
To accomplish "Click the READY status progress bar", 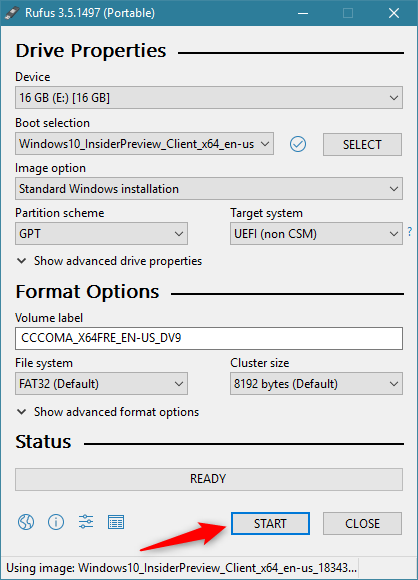I will pyautogui.click(x=209, y=479).
